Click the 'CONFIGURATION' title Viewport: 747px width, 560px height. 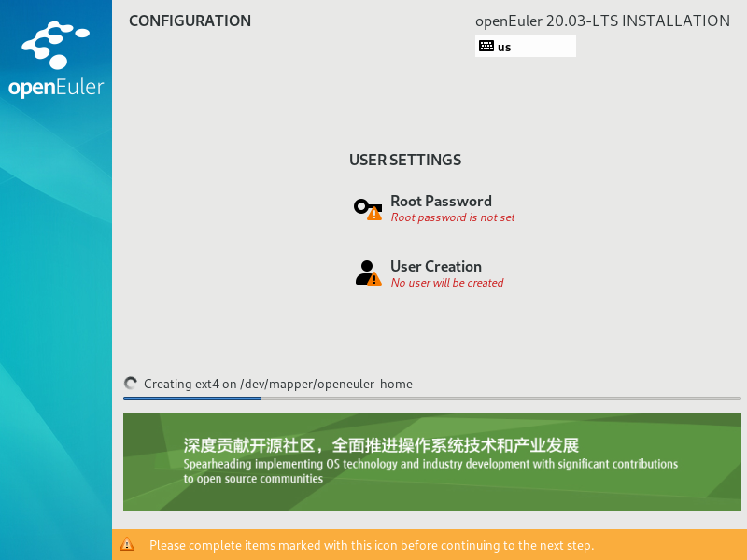[x=190, y=21]
